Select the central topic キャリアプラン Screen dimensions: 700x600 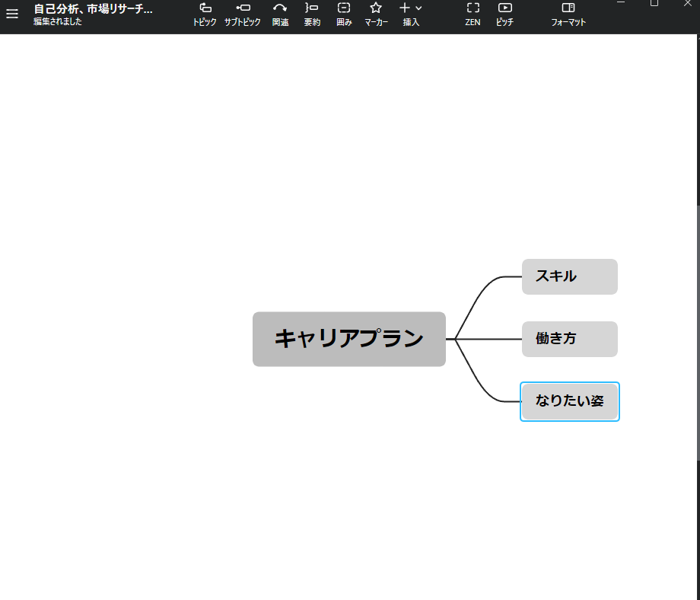(x=349, y=339)
